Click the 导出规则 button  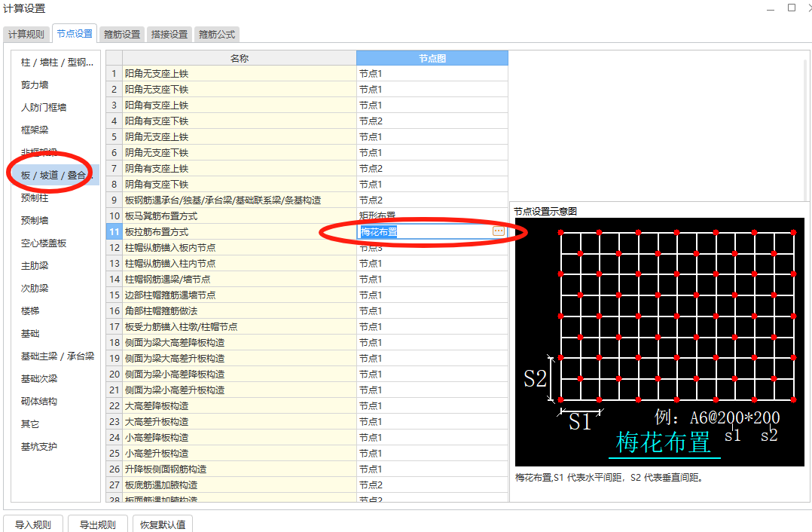click(x=97, y=524)
